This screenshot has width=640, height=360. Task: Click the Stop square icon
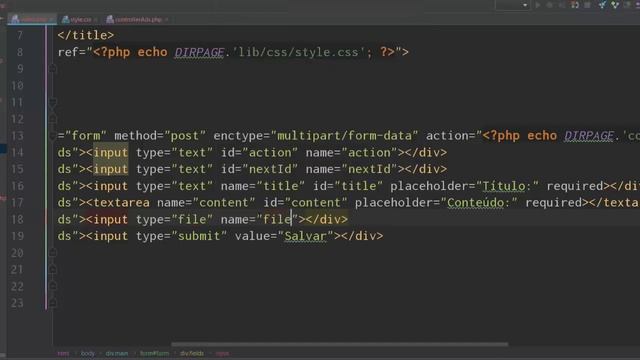point(587,5)
